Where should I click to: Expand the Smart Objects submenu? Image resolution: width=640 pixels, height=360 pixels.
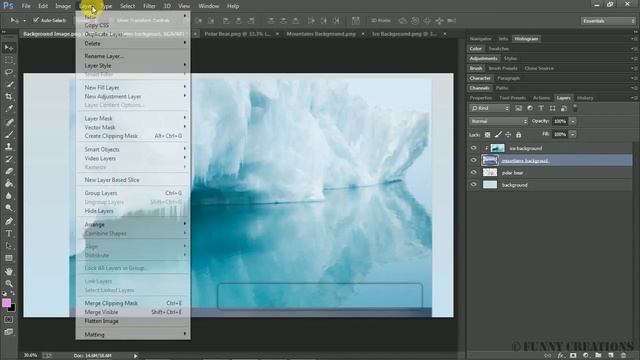pyautogui.click(x=133, y=149)
